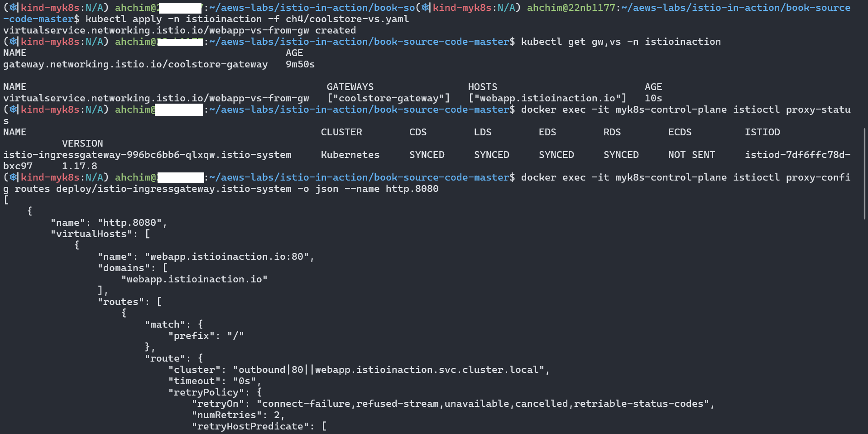Click the "NOT SENT" ECDS status
The width and height of the screenshot is (868, 434).
692,155
